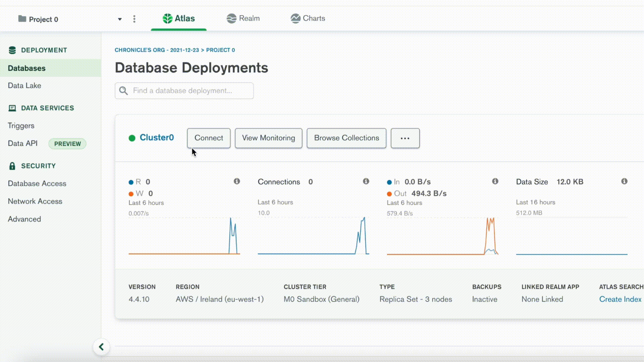644x362 pixels.
Task: Open the network In/Out chart graph
Action: (x=442, y=236)
